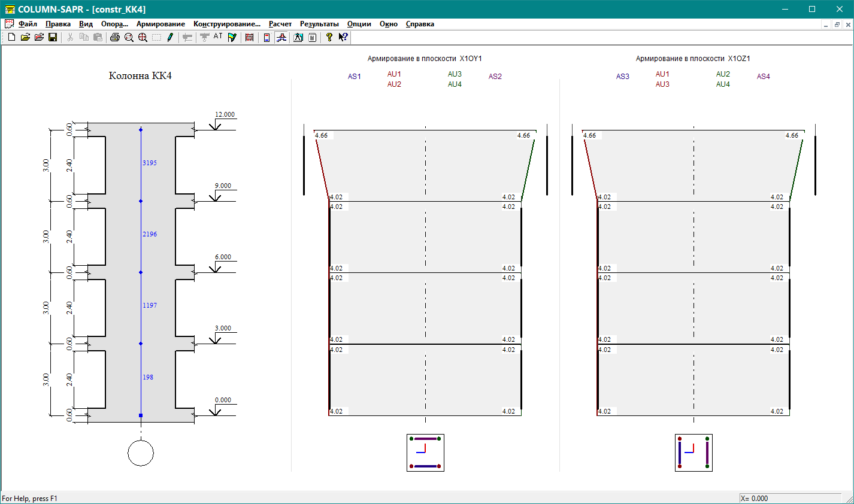The image size is (854, 504).
Task: Click the green pencil edit tool
Action: click(170, 37)
